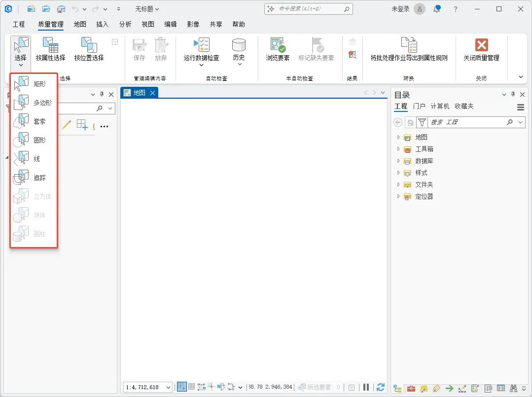This screenshot has height=397, width=532.
Task: Open 共享 ribbon tab
Action: pos(216,24)
